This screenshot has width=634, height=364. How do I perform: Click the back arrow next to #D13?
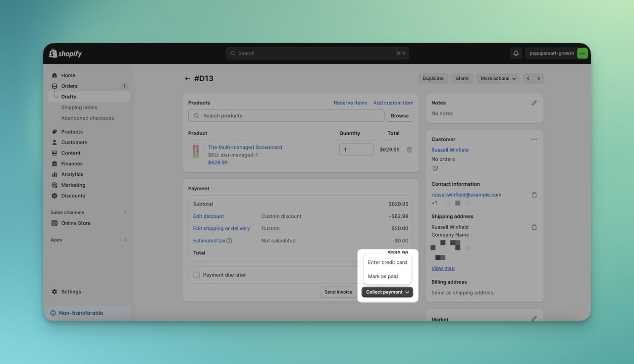[x=186, y=77]
